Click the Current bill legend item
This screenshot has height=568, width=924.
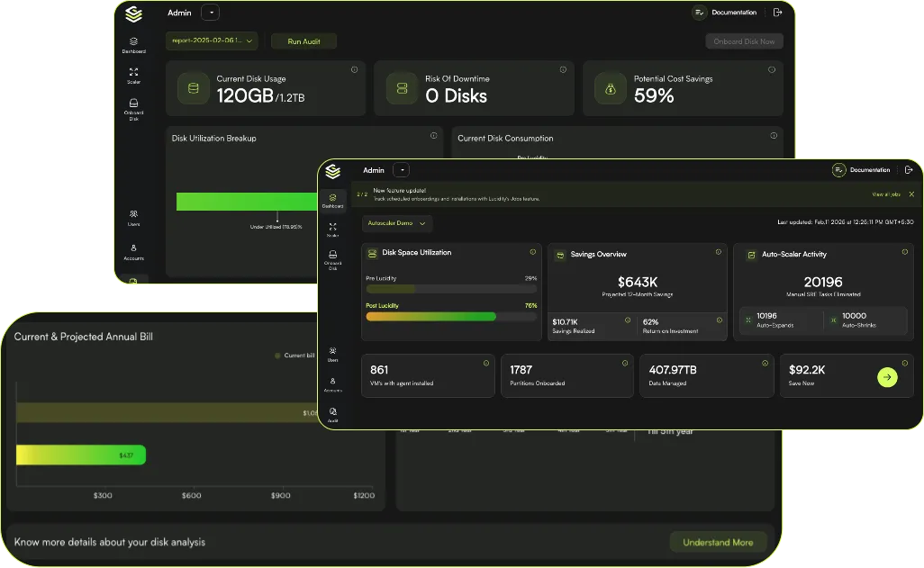(294, 356)
